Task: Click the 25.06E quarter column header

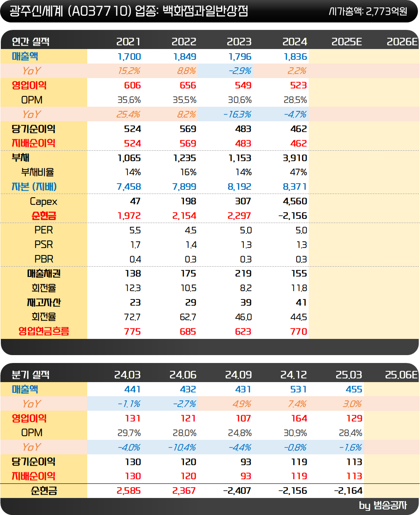Action: tap(401, 375)
